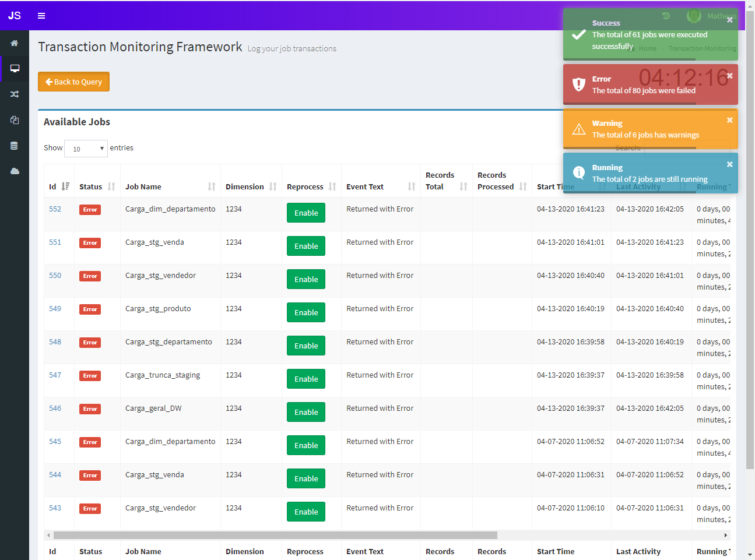Image resolution: width=755 pixels, height=560 pixels.
Task: Open the home icon in sidebar
Action: 15,43
